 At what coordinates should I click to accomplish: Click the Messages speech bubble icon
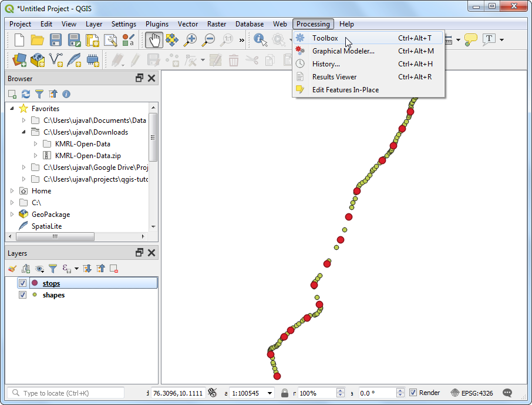(x=507, y=393)
